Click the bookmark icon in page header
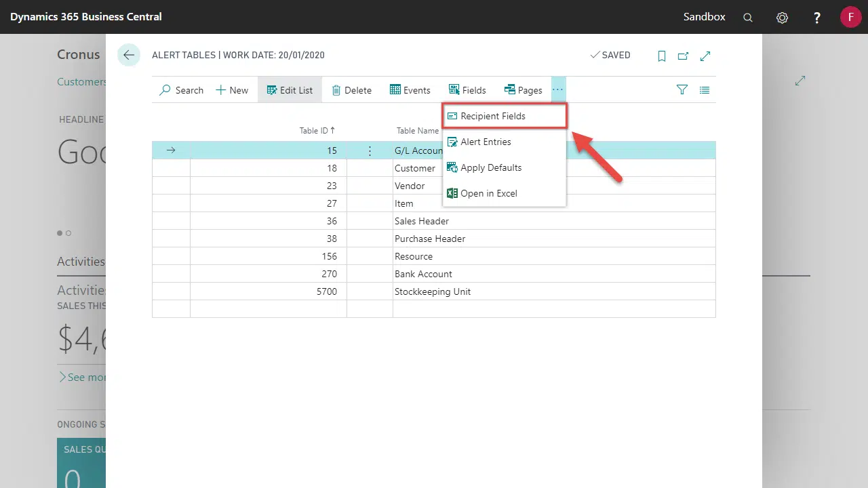Image resolution: width=868 pixels, height=488 pixels. 662,56
